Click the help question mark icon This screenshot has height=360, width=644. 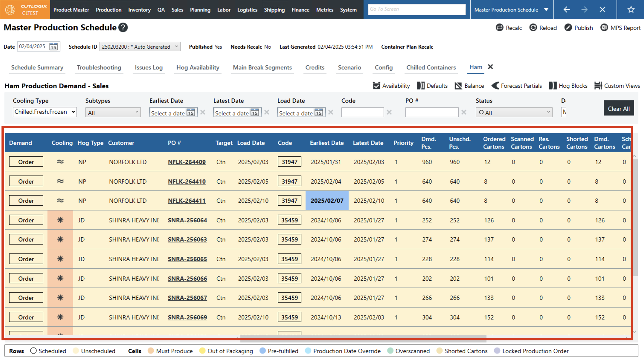click(123, 27)
